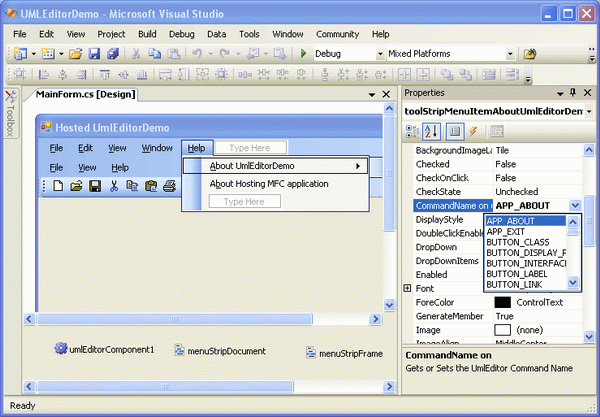600x417 pixels.
Task: Click the scissors Cut icon in hosted form toolbar
Action: 114,186
